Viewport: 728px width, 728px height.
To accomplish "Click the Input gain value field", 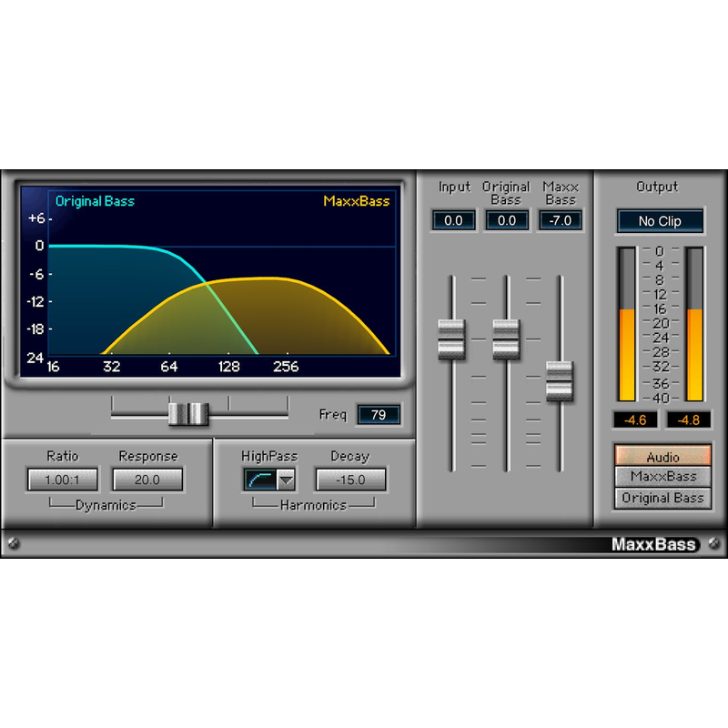I will click(452, 220).
